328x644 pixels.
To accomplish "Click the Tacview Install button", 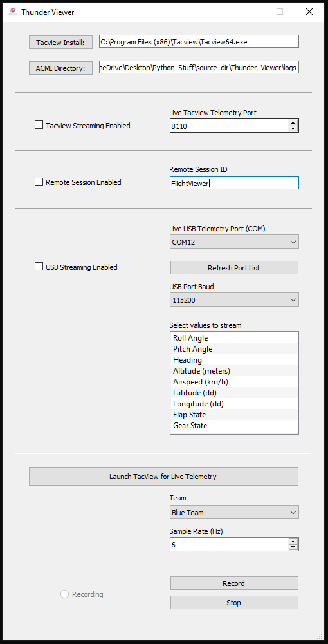I will (60, 43).
